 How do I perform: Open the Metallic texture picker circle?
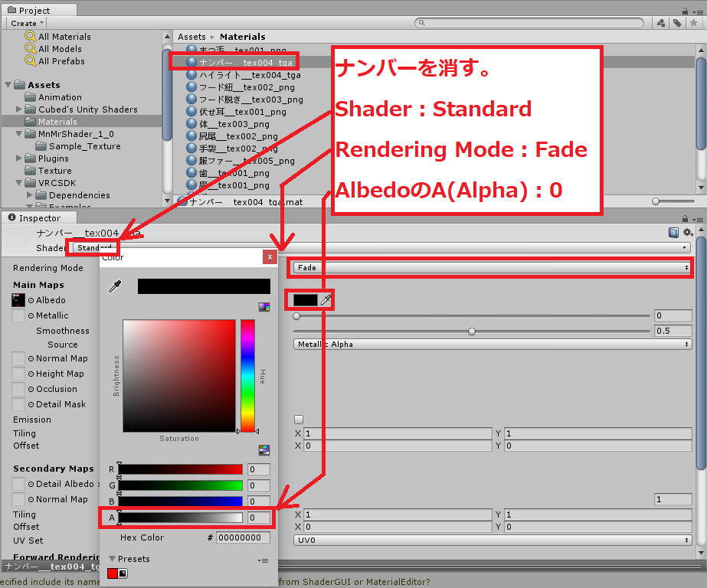click(x=31, y=316)
